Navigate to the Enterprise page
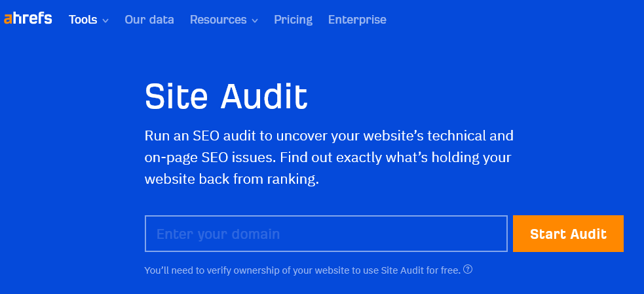644x294 pixels. point(357,20)
